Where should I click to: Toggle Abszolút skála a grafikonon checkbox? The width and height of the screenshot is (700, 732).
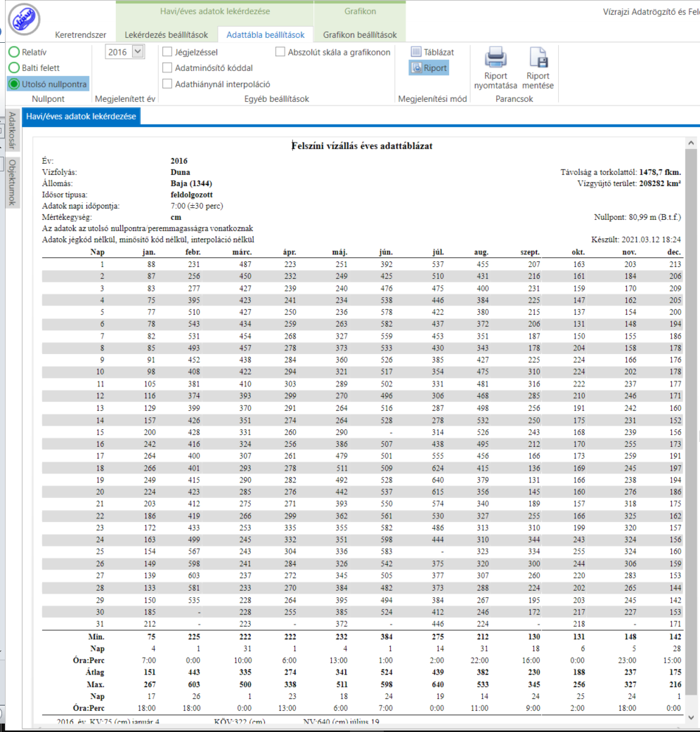click(x=280, y=52)
